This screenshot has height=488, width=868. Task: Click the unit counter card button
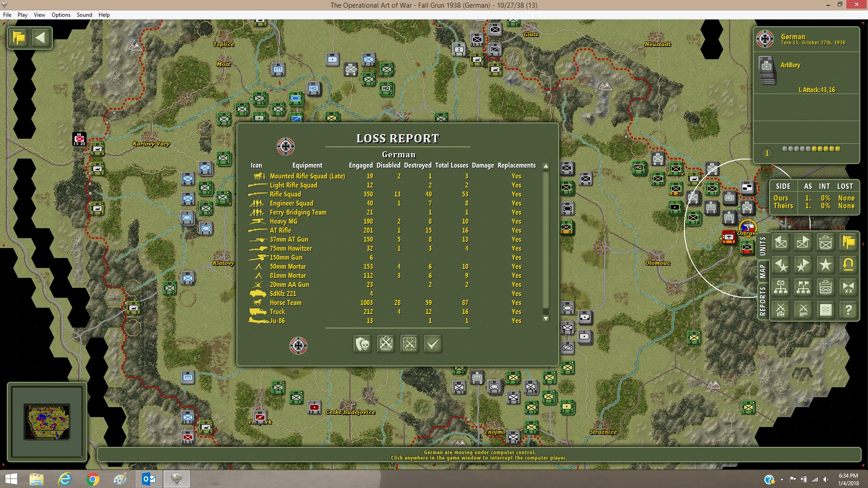coord(826,310)
